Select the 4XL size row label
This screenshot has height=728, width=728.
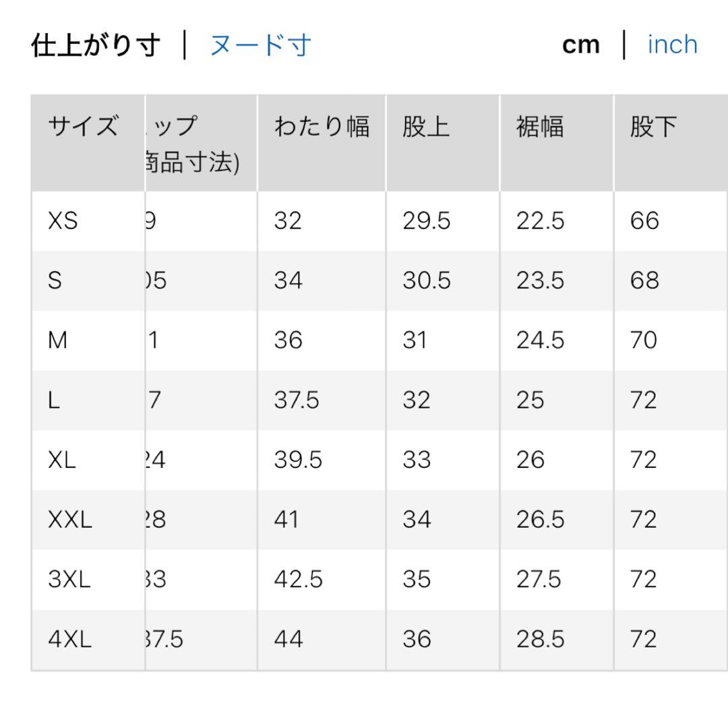tap(69, 639)
